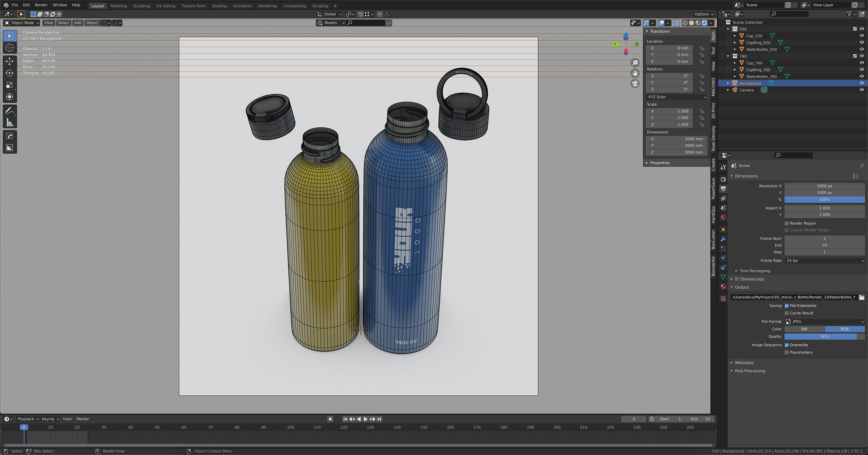Toggle X-ray display in viewport header

coord(676,23)
